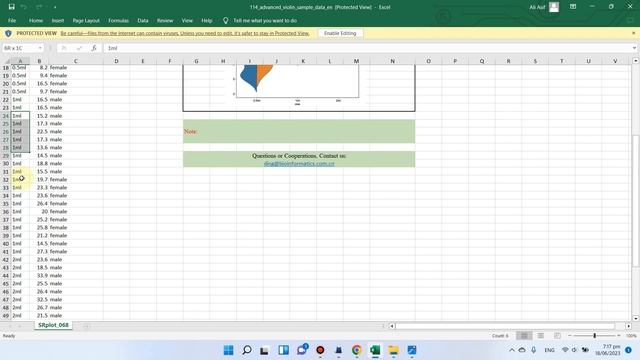Switch to the Insert ribbon tab
Viewport: 640px width, 360px height.
tap(58, 20)
